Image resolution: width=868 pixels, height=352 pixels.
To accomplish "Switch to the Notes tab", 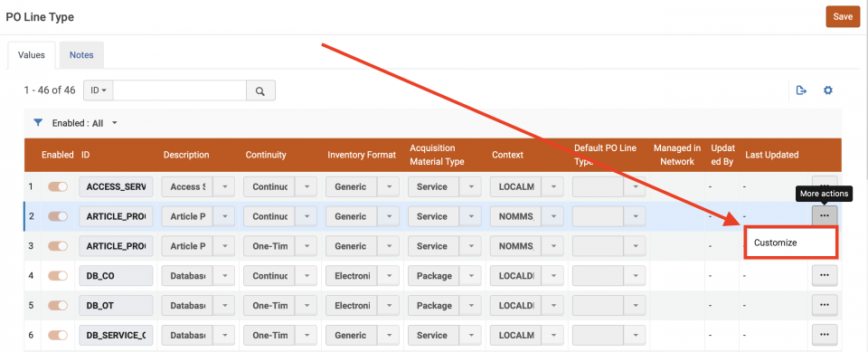I will click(81, 55).
